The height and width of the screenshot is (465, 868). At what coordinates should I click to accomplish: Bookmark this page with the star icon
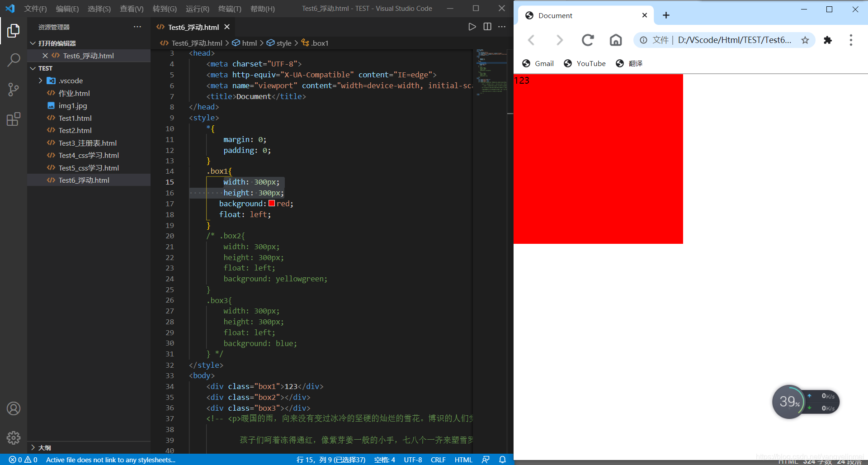click(x=805, y=40)
